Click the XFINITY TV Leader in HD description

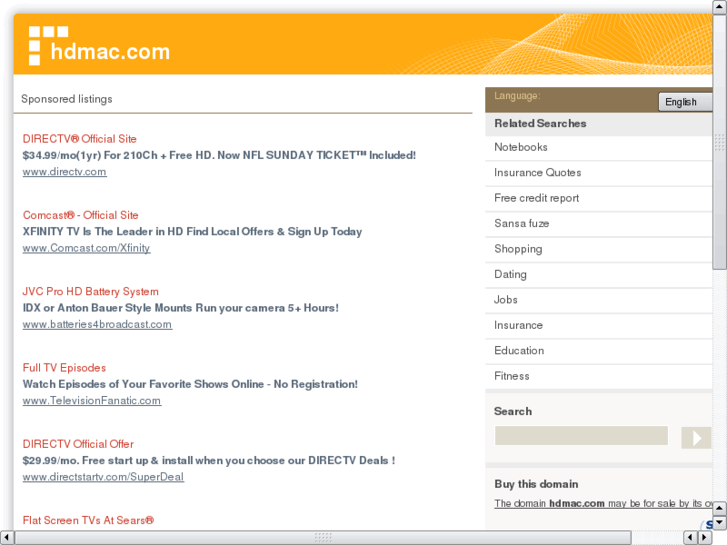coord(192,231)
